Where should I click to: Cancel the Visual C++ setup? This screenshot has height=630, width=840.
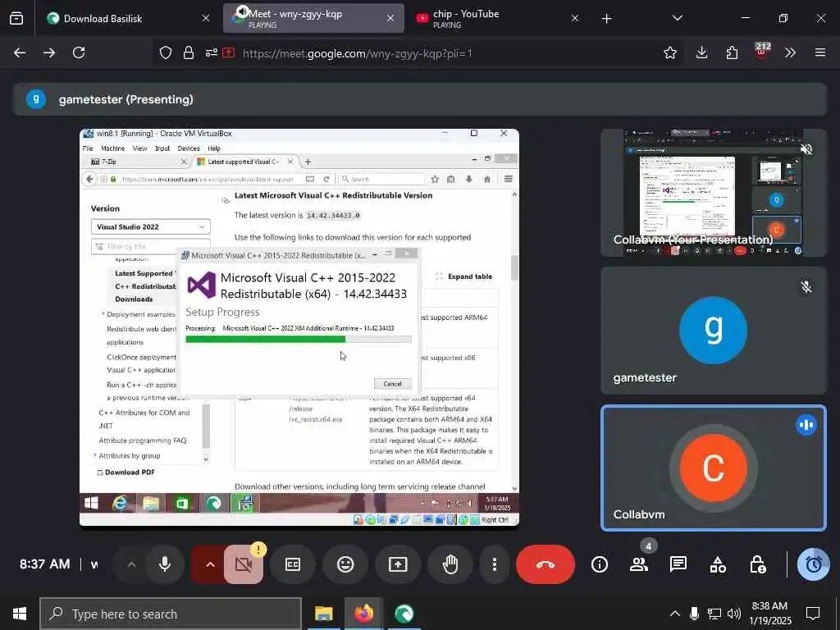392,384
